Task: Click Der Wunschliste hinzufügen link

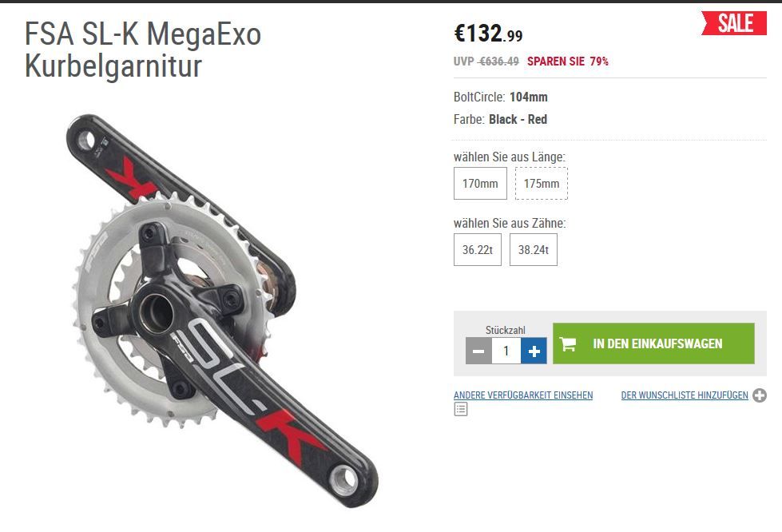Action: pos(685,395)
